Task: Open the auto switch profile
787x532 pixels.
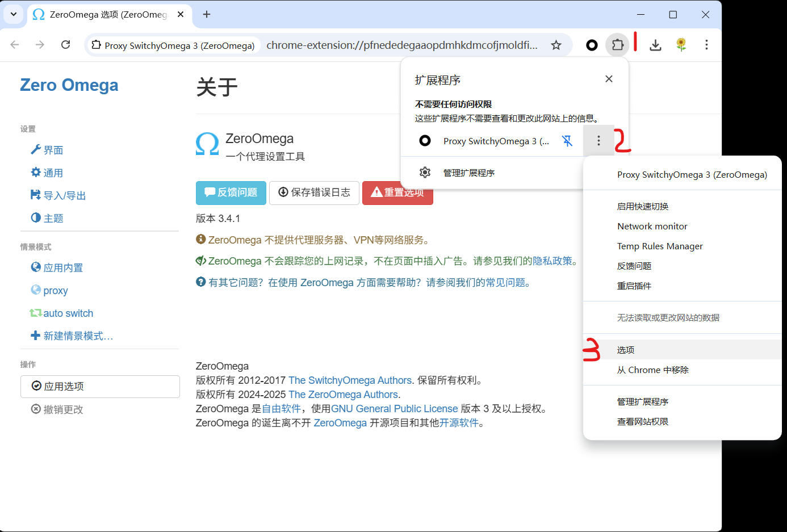Action: (68, 313)
